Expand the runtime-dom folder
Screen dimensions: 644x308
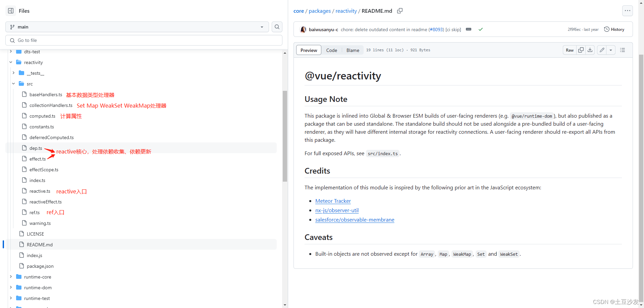(x=11, y=288)
